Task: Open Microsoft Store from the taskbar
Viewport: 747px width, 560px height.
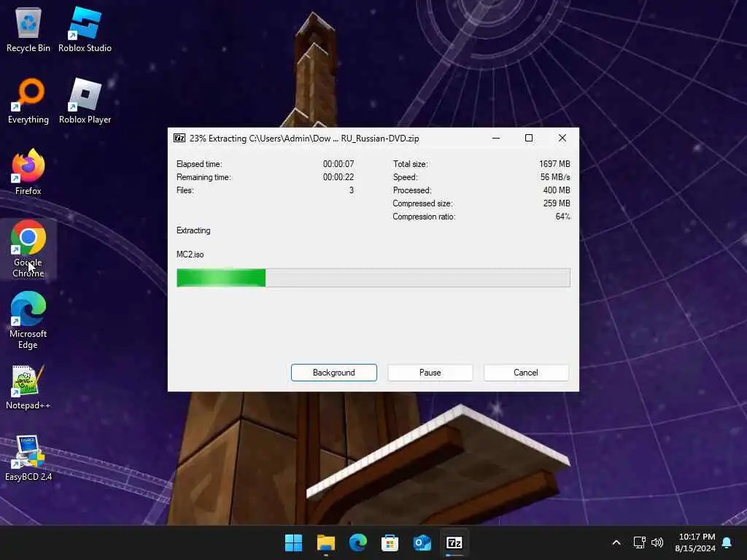Action: tap(390, 542)
